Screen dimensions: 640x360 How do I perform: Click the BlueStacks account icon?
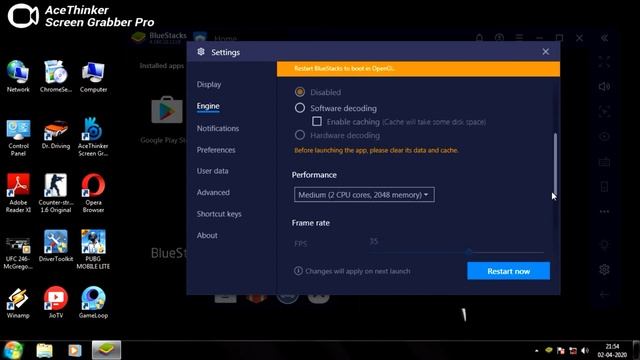click(x=499, y=38)
